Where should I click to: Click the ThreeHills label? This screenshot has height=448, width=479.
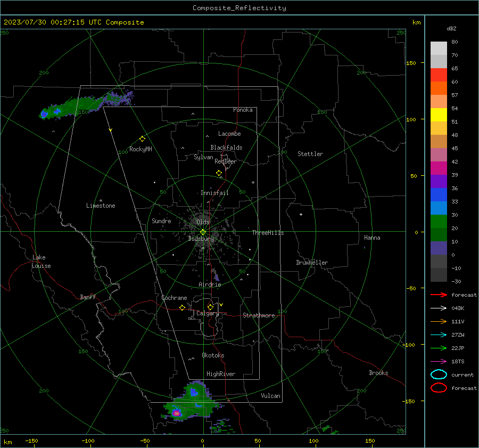[268, 233]
